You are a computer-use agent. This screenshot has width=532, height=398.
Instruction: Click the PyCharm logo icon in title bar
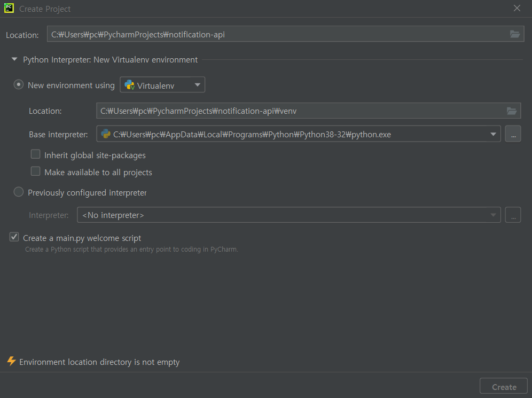(9, 8)
